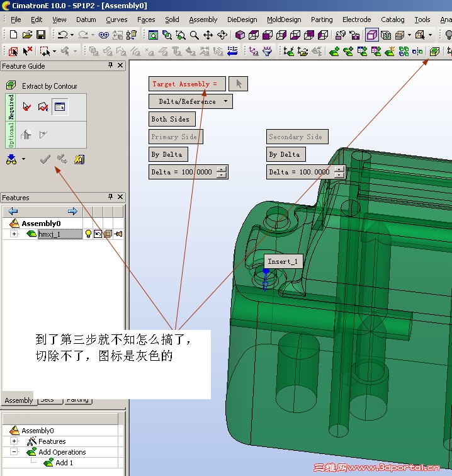Toggle the Both Sides option
Viewport: 452px width, 476px height.
172,119
